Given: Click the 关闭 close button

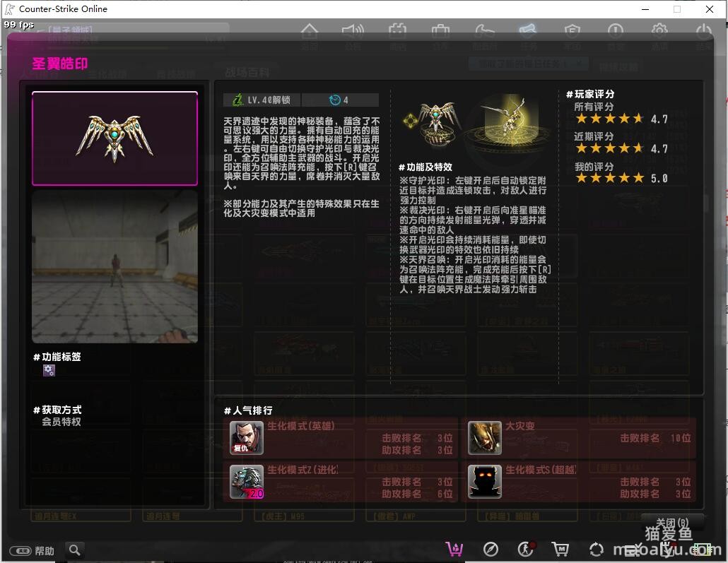Looking at the screenshot, I should (x=672, y=523).
